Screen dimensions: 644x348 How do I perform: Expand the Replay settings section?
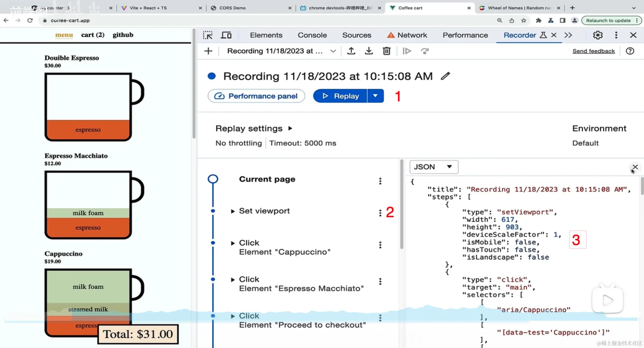[x=290, y=128]
